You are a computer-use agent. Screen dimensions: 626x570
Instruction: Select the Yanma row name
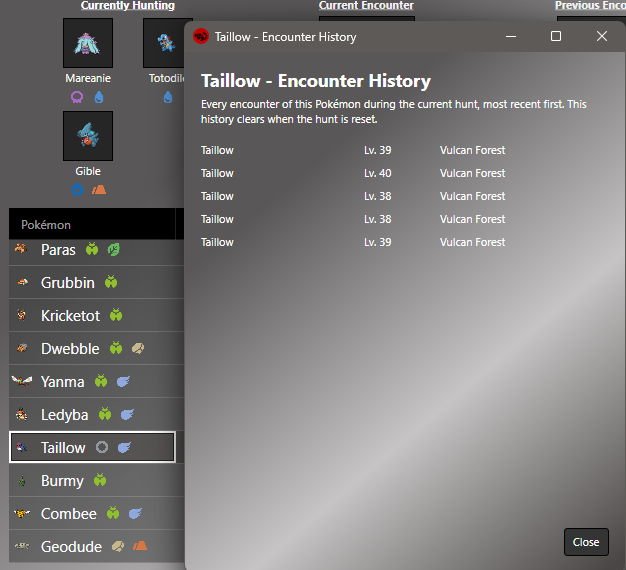(63, 382)
